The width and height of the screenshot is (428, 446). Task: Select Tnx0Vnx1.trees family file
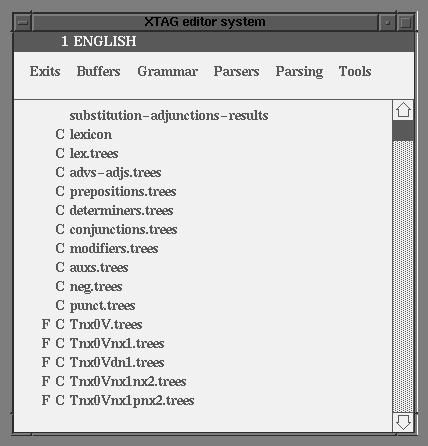click(117, 343)
